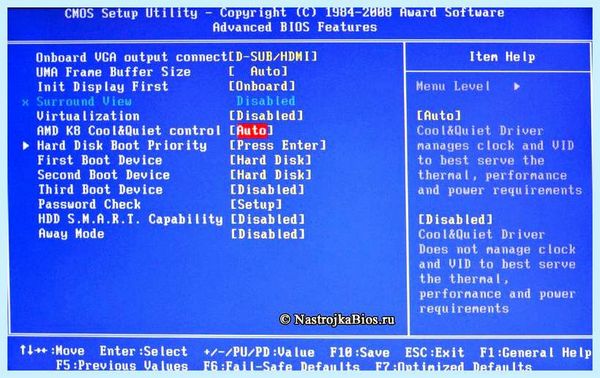600x378 pixels.
Task: Select UMA Frame Buffer Size label
Action: (113, 72)
